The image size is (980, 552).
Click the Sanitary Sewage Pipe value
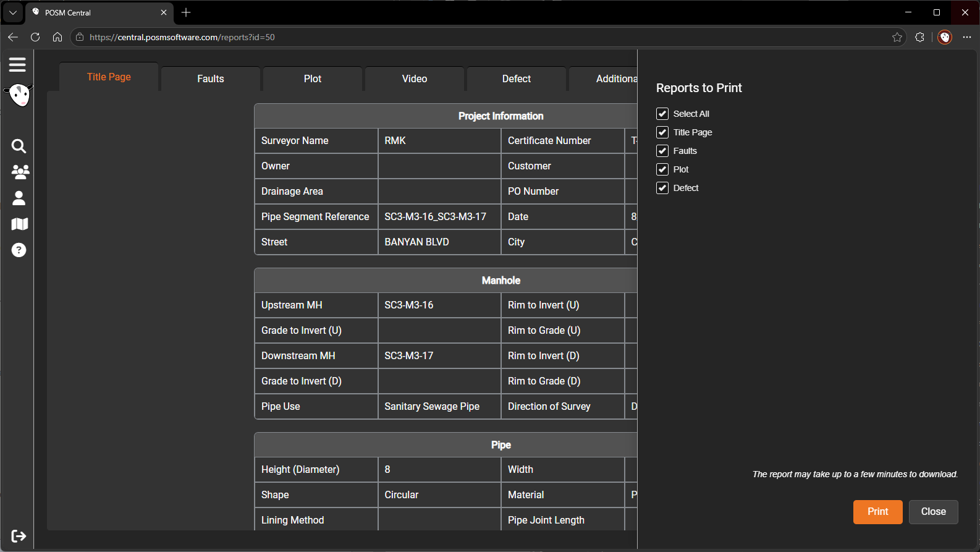click(432, 406)
